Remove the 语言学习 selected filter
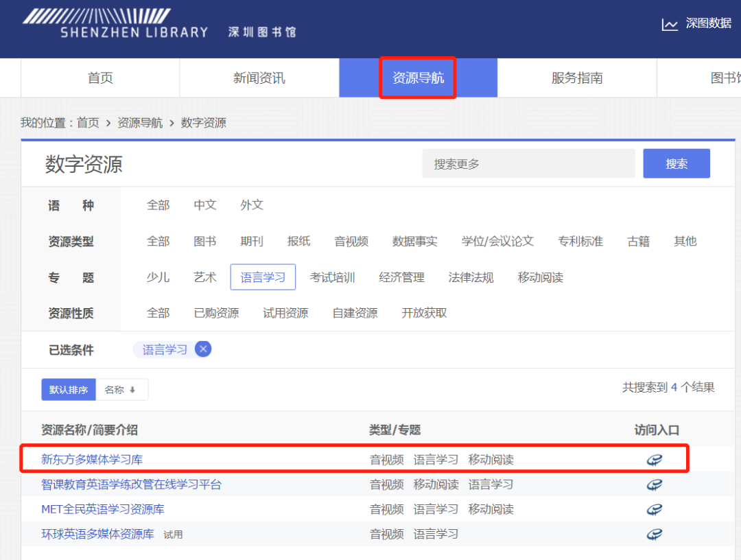This screenshot has height=560, width=741. 203,349
